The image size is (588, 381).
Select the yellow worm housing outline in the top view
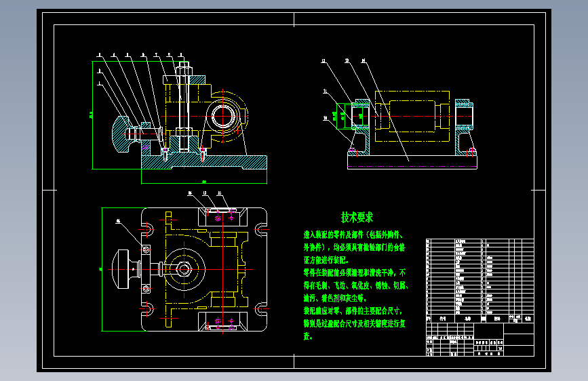206,269
